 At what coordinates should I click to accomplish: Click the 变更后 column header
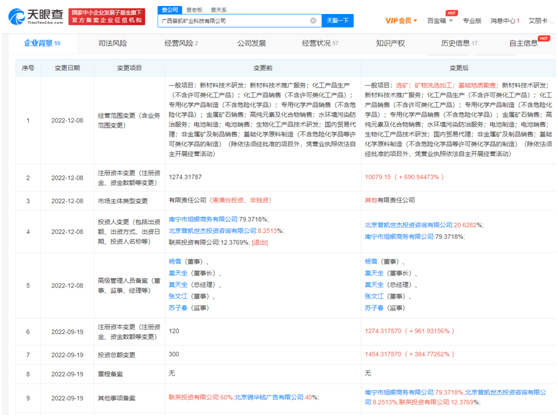pyautogui.click(x=459, y=68)
